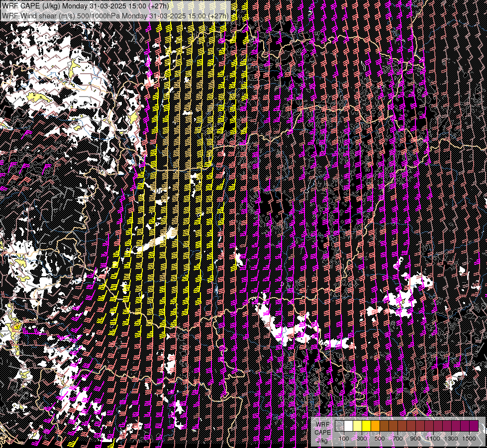
Task: Pick the orange 400–500 J/kg legend swatch
Action: (x=375, y=426)
